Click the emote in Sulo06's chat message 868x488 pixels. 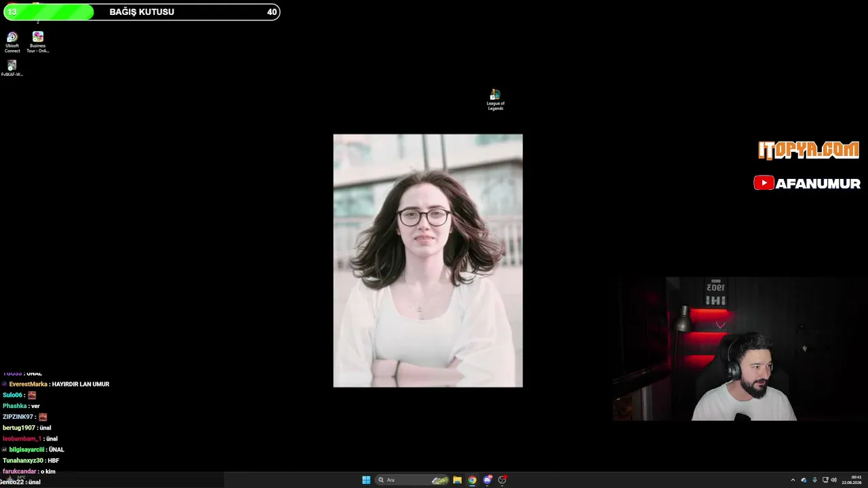coord(32,395)
